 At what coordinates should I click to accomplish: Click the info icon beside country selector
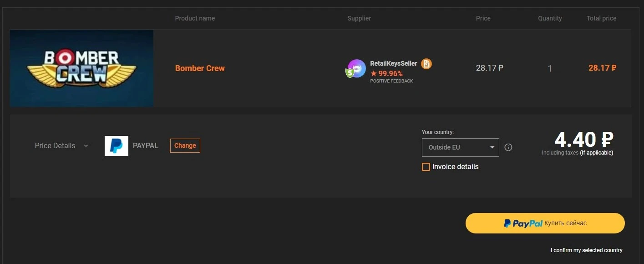pos(508,147)
